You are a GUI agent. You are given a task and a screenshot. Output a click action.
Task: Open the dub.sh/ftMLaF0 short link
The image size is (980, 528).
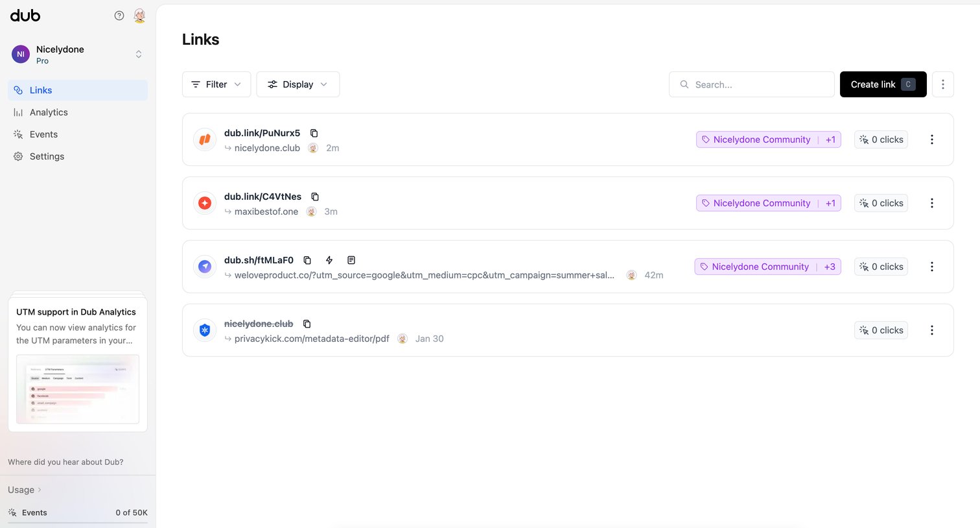coord(259,260)
